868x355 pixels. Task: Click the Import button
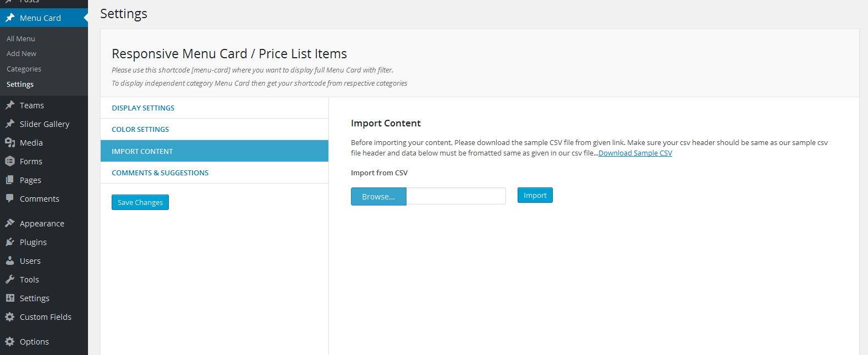[x=535, y=195]
